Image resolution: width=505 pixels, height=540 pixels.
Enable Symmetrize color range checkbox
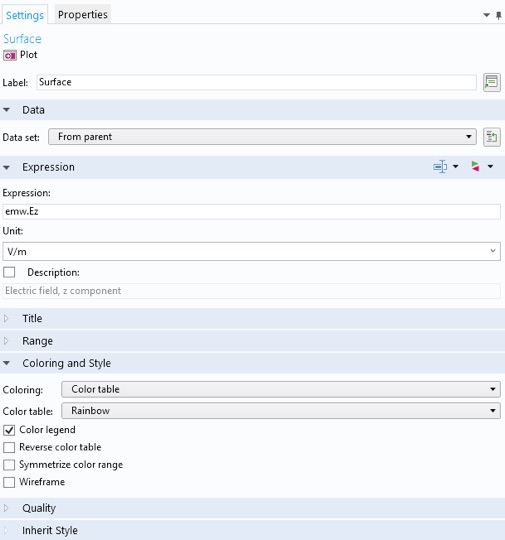point(9,465)
